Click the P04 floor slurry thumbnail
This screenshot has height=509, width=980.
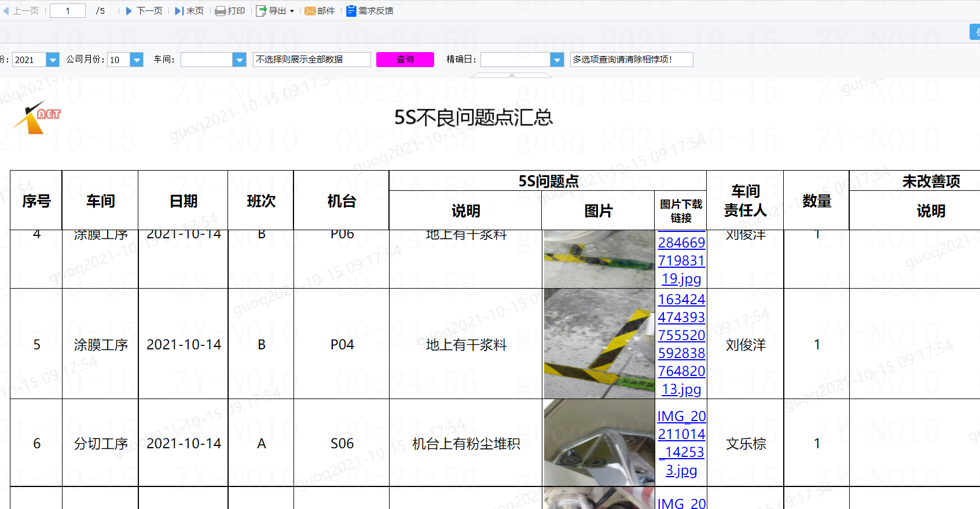[x=599, y=344]
